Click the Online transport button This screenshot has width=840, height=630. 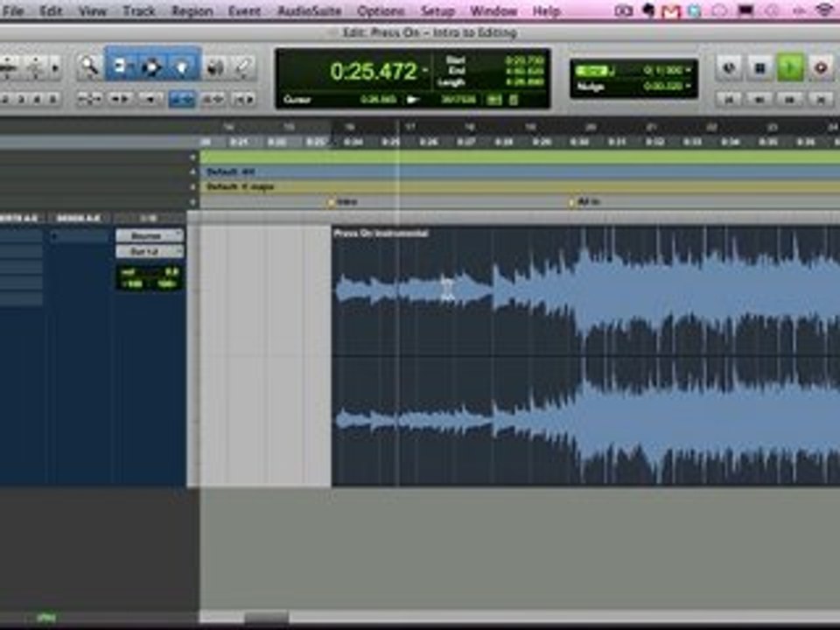pyautogui.click(x=729, y=68)
